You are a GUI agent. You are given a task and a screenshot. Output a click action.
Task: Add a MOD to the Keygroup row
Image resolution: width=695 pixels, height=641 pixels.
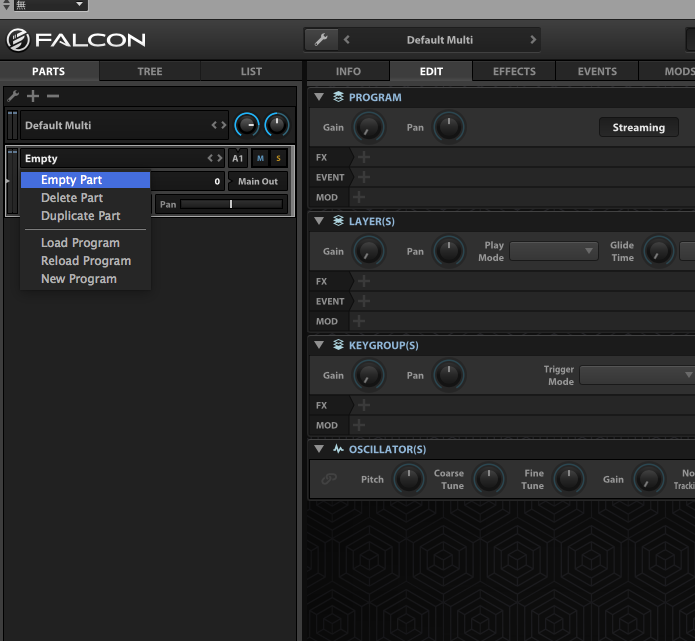pos(359,425)
